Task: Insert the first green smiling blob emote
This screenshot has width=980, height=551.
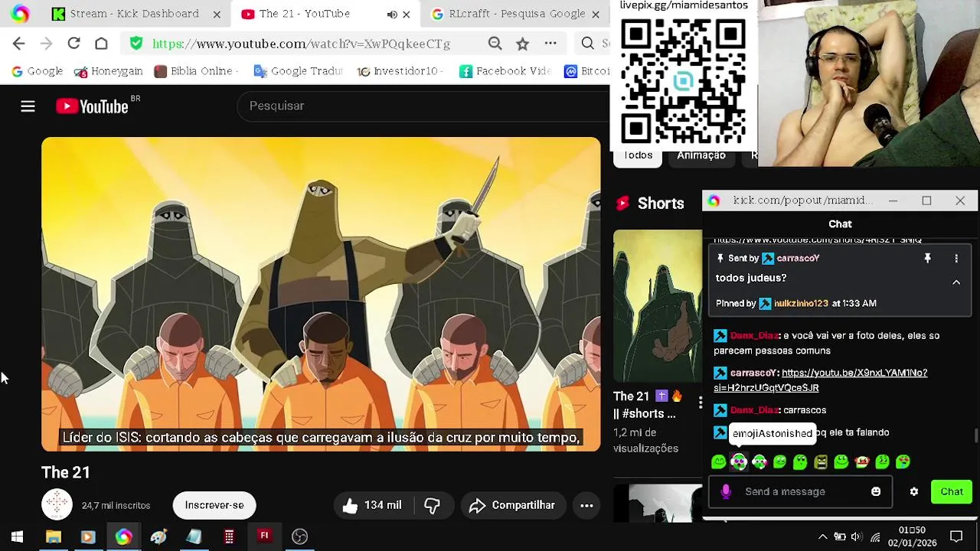Action: (718, 461)
